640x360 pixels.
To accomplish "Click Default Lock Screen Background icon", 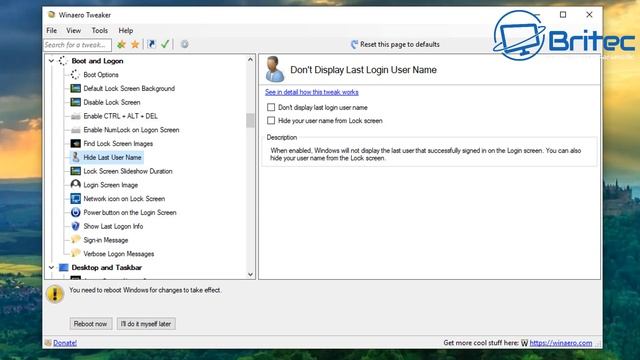I will tap(76, 88).
